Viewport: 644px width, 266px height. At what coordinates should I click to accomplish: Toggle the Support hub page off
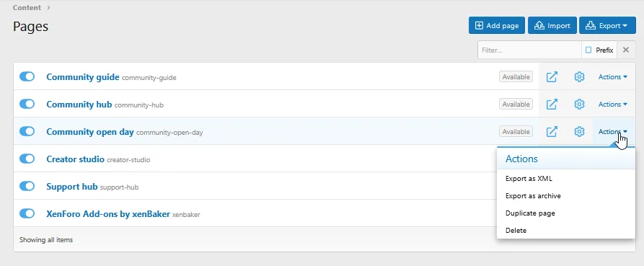coord(27,187)
